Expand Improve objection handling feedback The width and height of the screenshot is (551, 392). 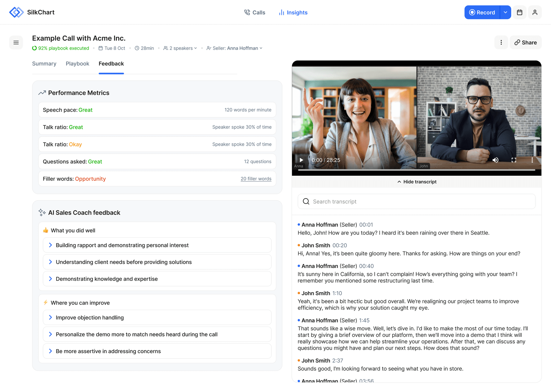157,318
